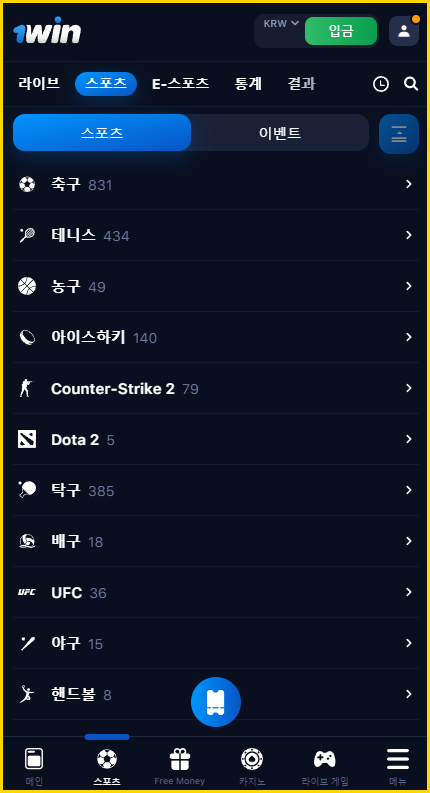430x793 pixels.
Task: Open the E-스포츠 tab
Action: (181, 83)
